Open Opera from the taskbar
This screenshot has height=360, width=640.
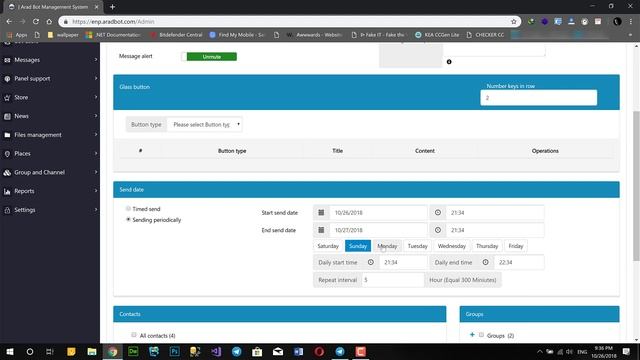(319, 351)
